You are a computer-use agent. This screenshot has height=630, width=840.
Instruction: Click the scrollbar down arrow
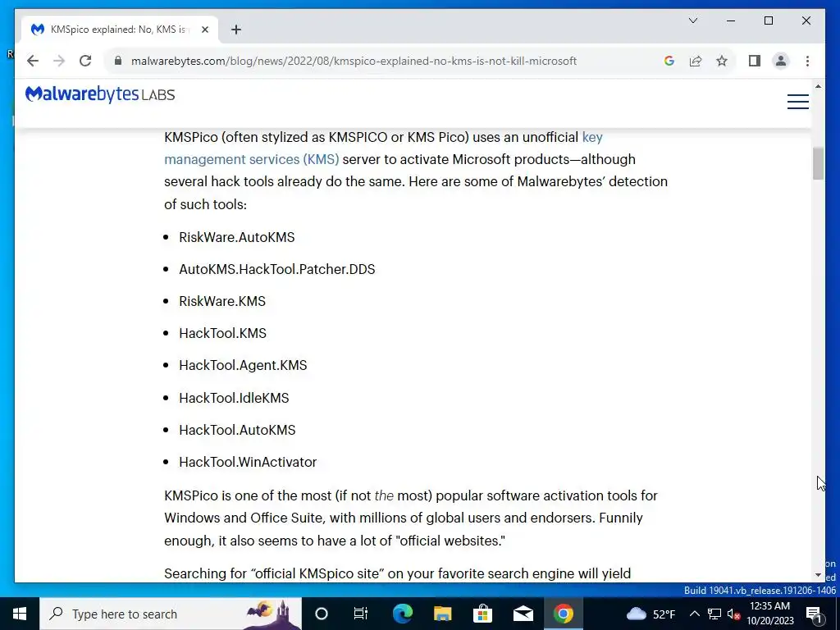tap(818, 575)
